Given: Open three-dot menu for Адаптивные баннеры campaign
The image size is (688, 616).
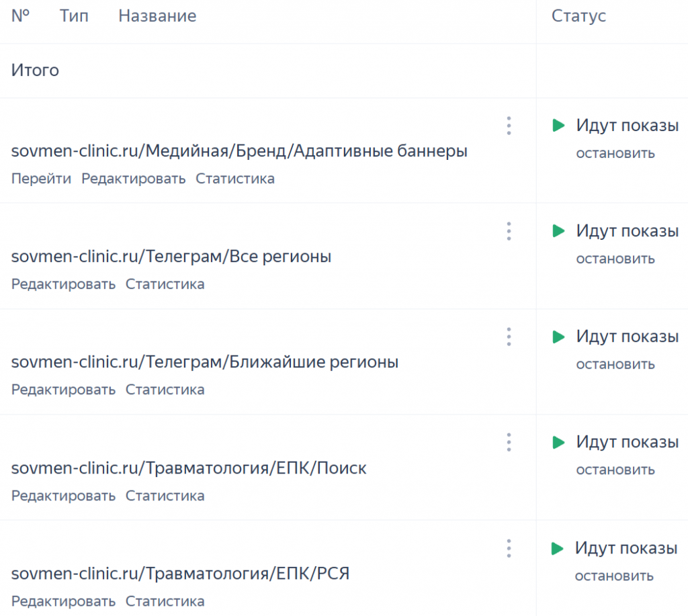Looking at the screenshot, I should [509, 126].
